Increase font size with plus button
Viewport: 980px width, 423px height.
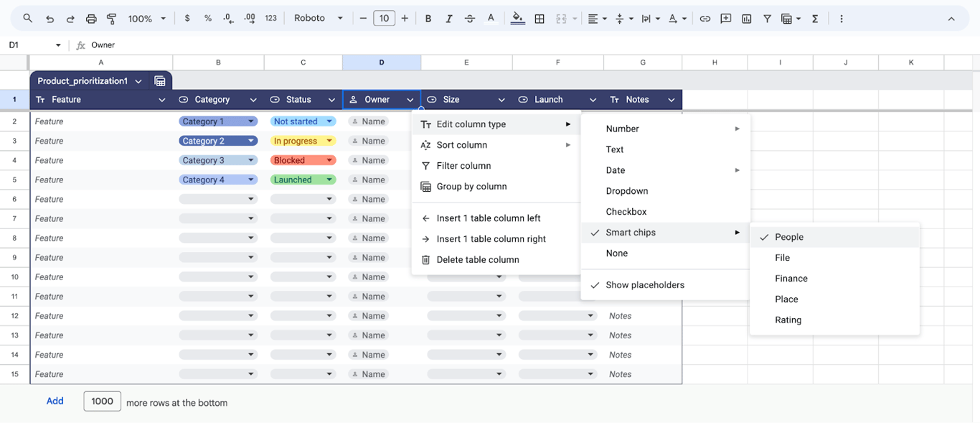pyautogui.click(x=405, y=19)
